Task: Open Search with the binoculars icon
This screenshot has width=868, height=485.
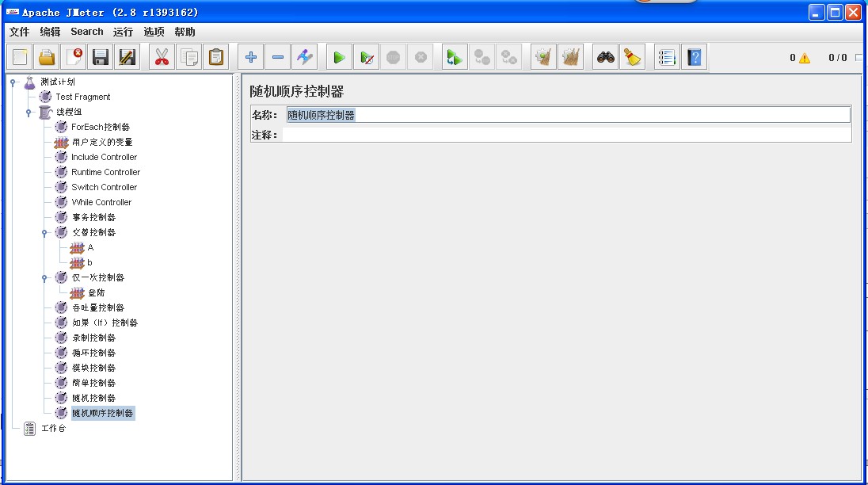Action: pos(606,57)
